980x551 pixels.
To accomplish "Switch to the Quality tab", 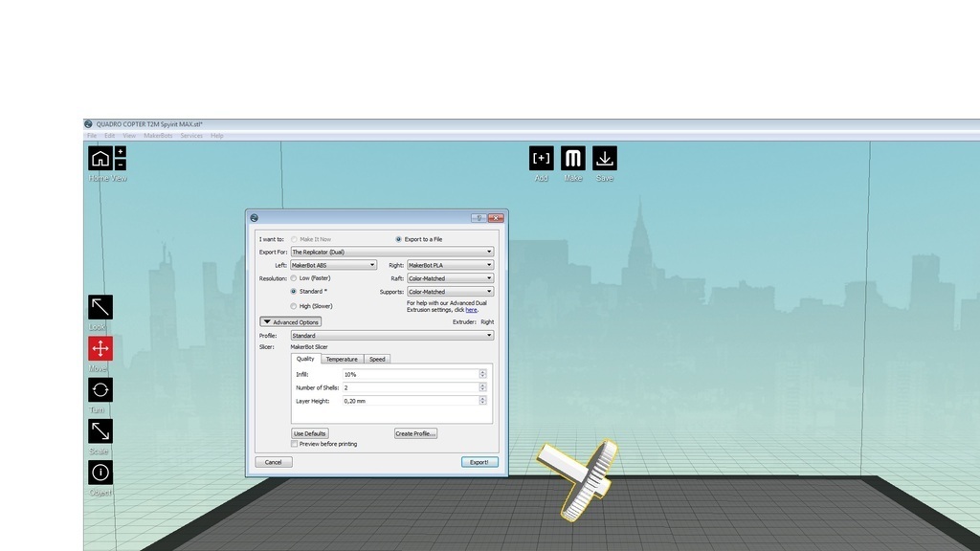I will point(305,359).
